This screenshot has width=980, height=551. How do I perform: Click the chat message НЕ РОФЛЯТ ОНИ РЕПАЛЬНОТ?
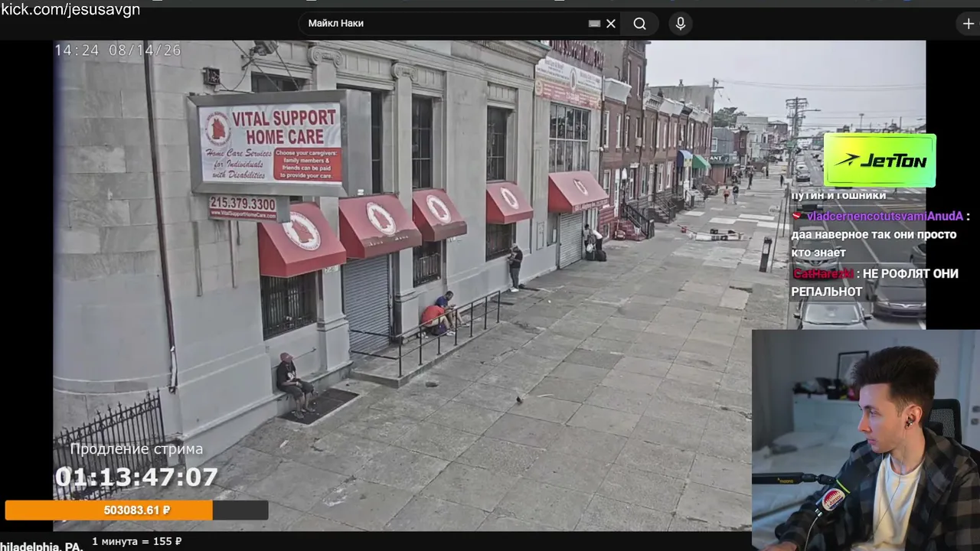tap(874, 282)
